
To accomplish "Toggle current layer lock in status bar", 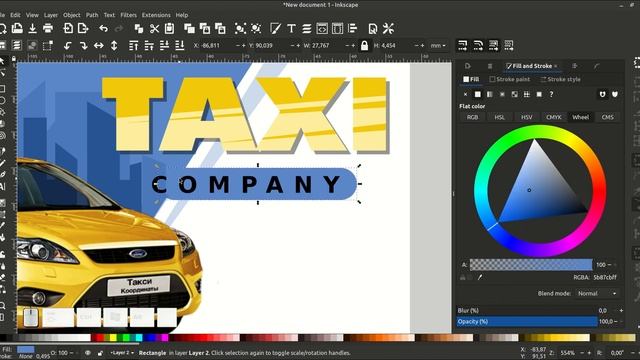I will 100,353.
